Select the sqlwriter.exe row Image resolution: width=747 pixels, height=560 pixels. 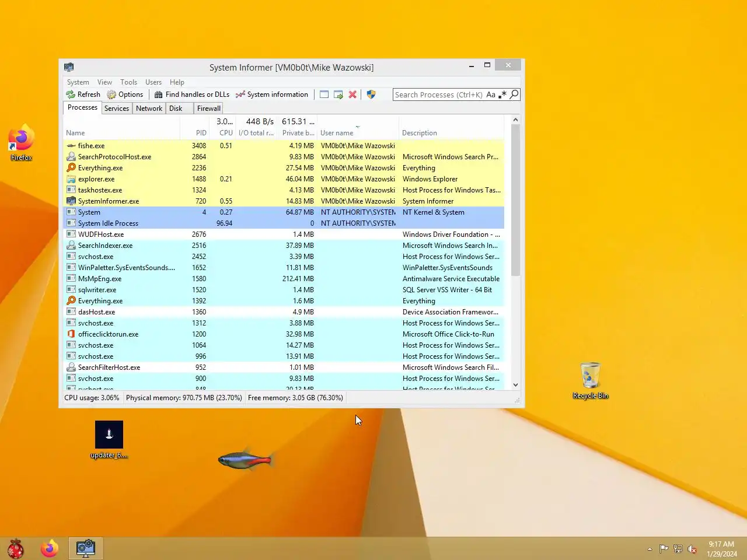[284, 290]
